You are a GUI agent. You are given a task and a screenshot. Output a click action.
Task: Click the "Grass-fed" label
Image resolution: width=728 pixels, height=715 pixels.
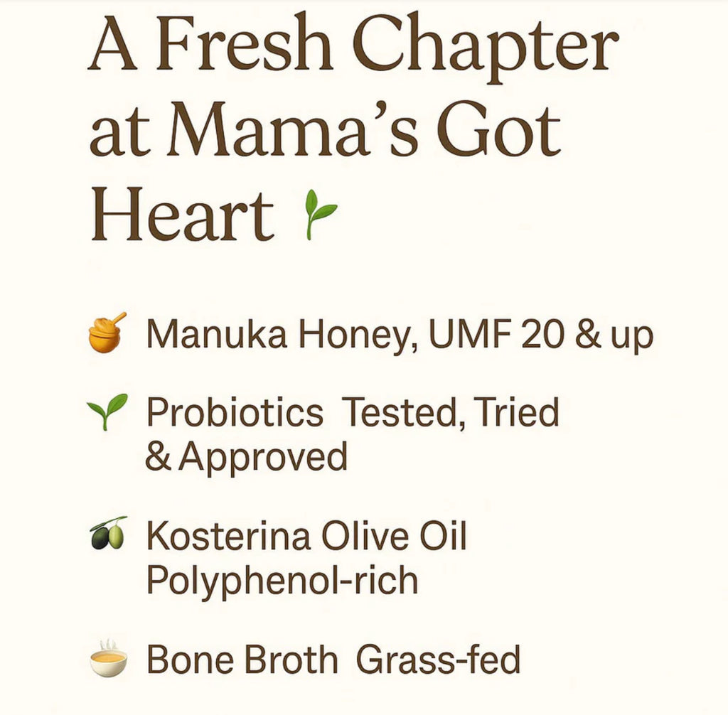pyautogui.click(x=438, y=660)
